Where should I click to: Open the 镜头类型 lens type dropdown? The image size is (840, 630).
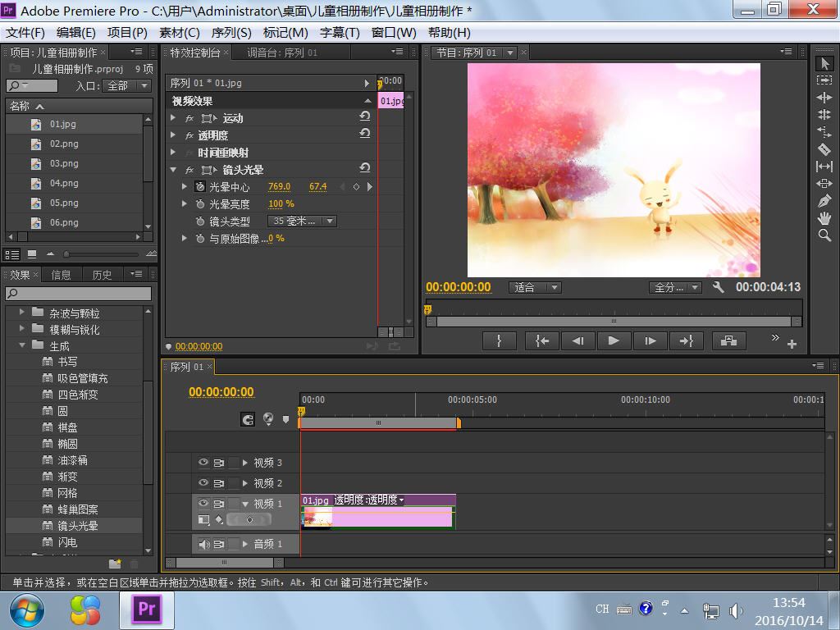click(x=302, y=221)
